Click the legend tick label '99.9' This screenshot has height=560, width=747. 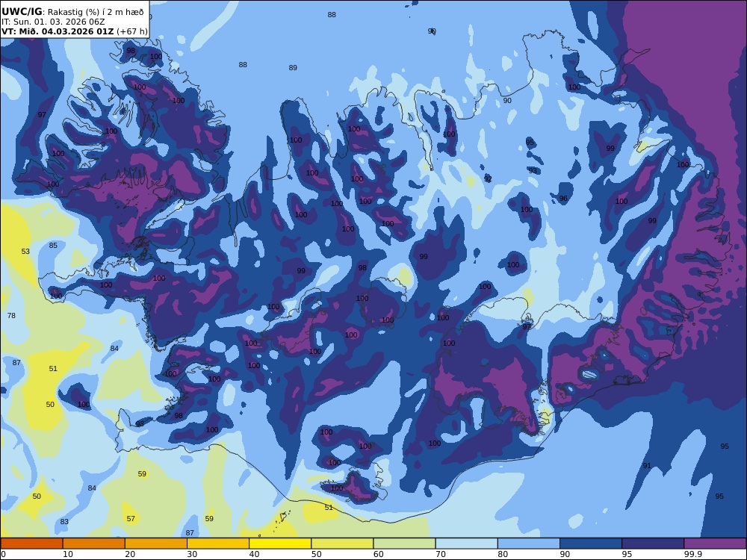coord(692,554)
